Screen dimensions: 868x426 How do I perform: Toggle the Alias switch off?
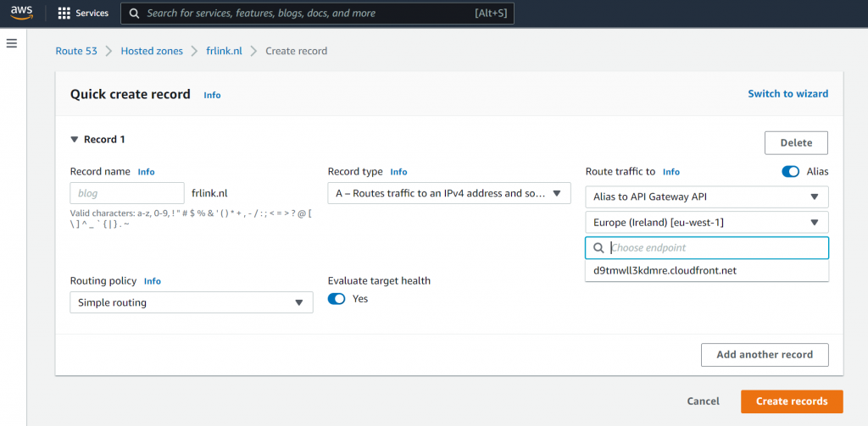pos(790,171)
